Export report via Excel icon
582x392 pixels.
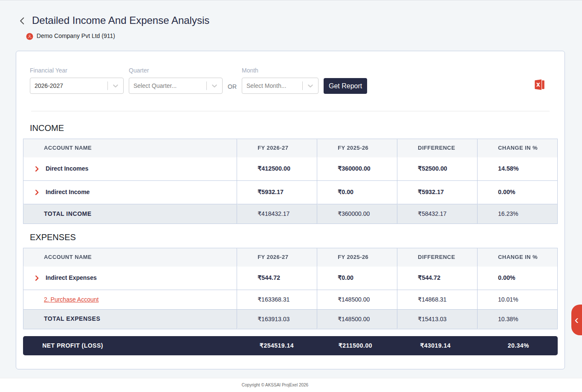tap(539, 85)
